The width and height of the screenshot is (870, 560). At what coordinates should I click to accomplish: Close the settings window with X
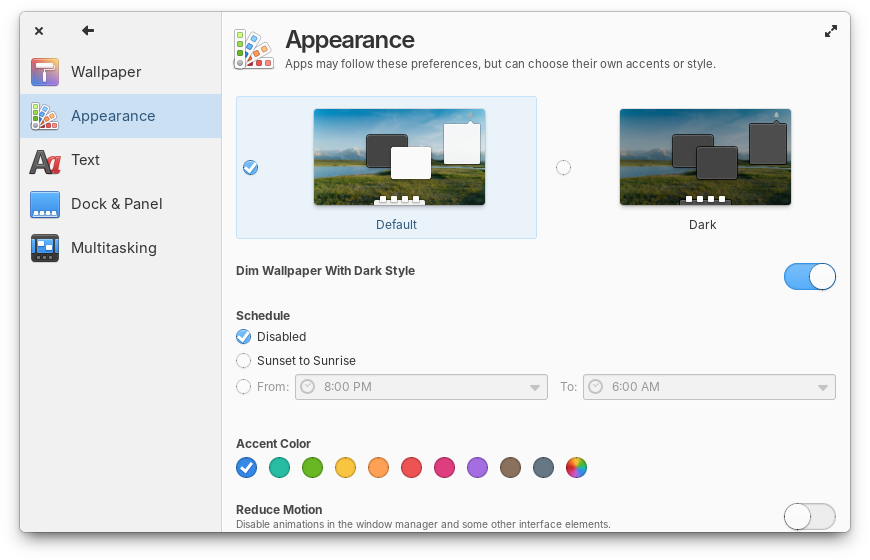[x=39, y=31]
